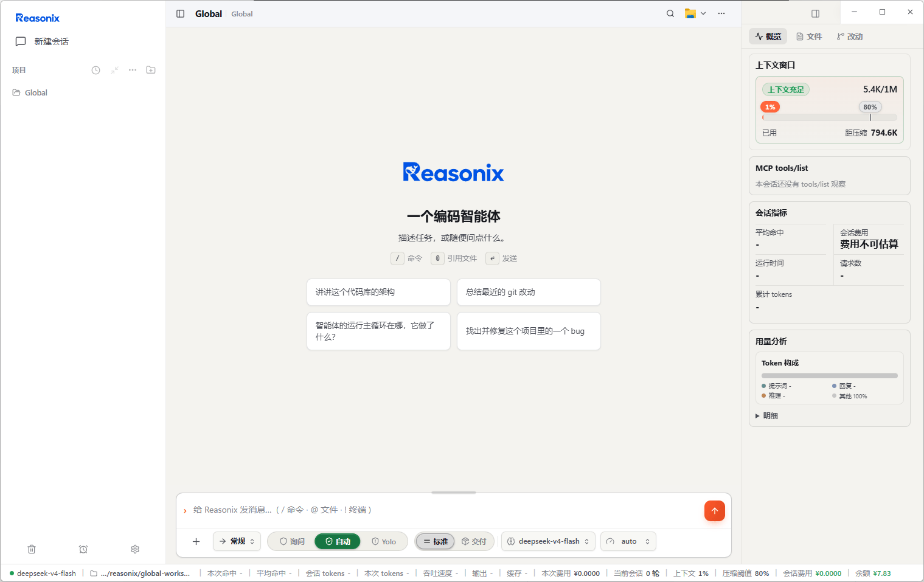The width and height of the screenshot is (924, 582).
Task: Open the auto effort dropdown
Action: [x=628, y=541]
